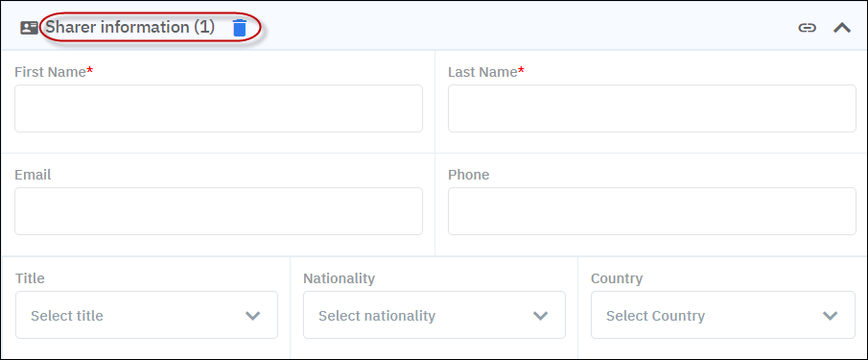Click the chevron arrow in Nationality dropdown
The height and width of the screenshot is (360, 868).
(x=540, y=316)
